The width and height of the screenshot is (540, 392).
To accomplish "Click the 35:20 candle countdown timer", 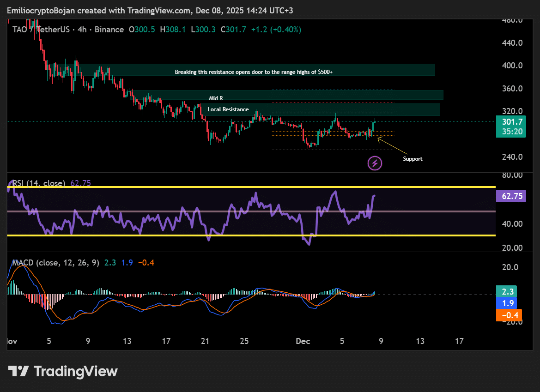I will click(x=512, y=132).
